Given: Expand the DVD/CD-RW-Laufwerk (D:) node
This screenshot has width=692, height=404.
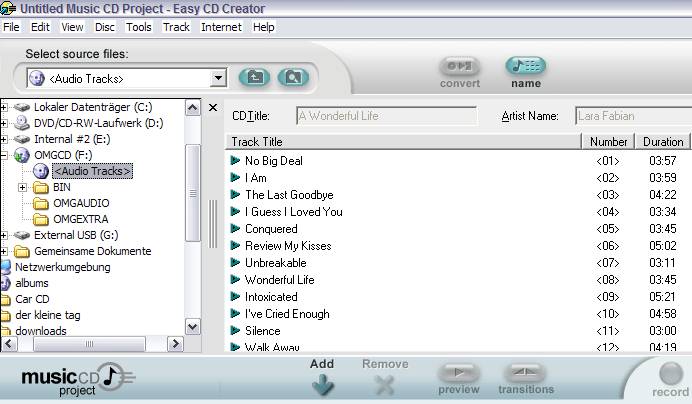Looking at the screenshot, I should [x=3, y=123].
